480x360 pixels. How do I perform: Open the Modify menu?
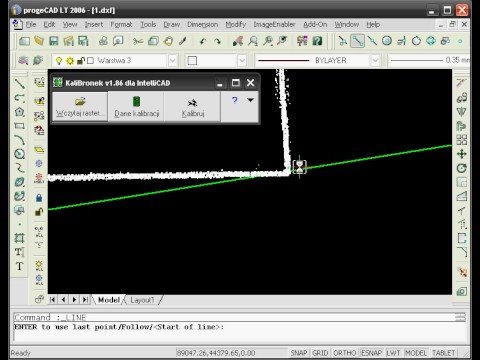pos(235,25)
